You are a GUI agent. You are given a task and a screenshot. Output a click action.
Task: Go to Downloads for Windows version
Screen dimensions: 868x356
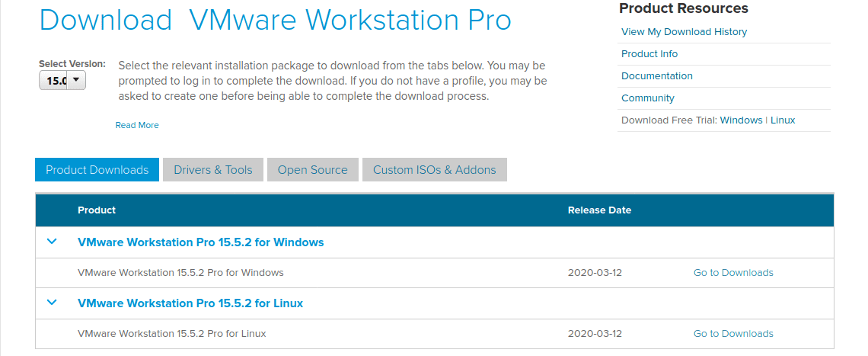733,273
